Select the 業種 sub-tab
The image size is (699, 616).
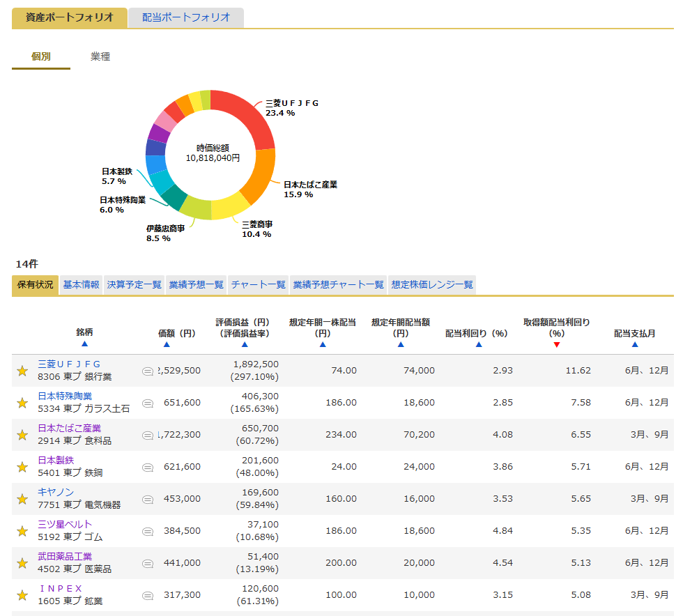[100, 57]
